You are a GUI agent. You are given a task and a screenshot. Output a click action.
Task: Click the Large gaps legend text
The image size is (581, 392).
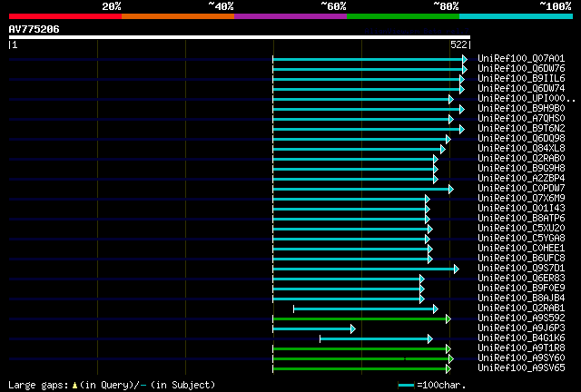click(x=112, y=386)
